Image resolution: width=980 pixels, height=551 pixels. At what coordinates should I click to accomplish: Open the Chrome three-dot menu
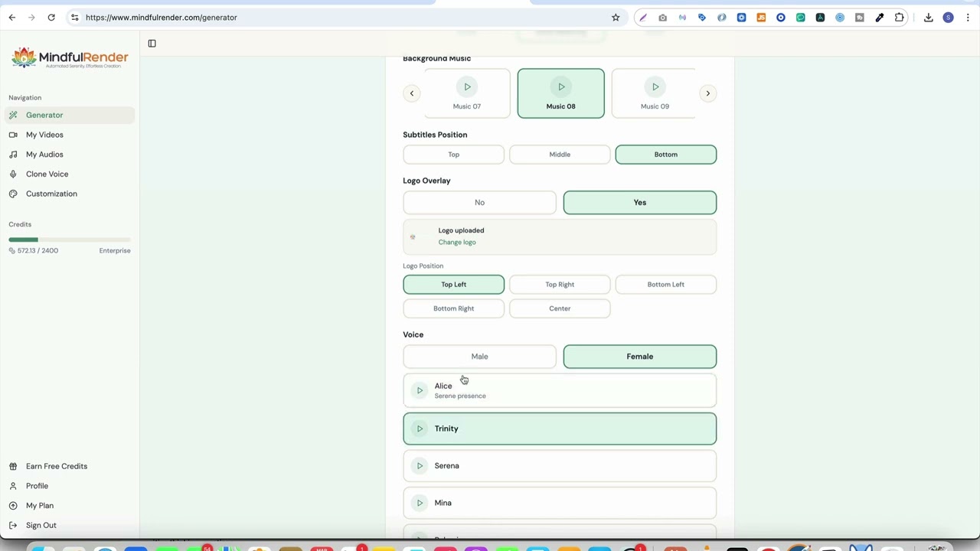point(968,18)
